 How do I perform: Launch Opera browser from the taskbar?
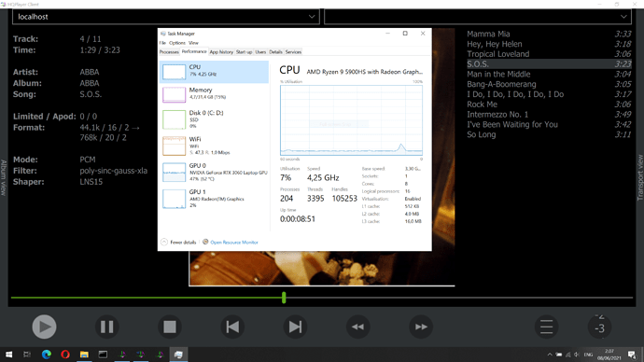[x=65, y=355]
